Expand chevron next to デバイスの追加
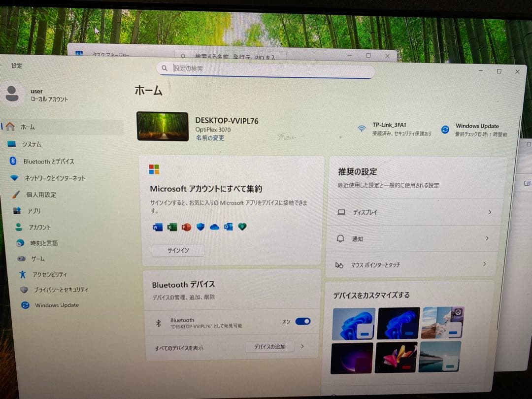 pyautogui.click(x=302, y=346)
